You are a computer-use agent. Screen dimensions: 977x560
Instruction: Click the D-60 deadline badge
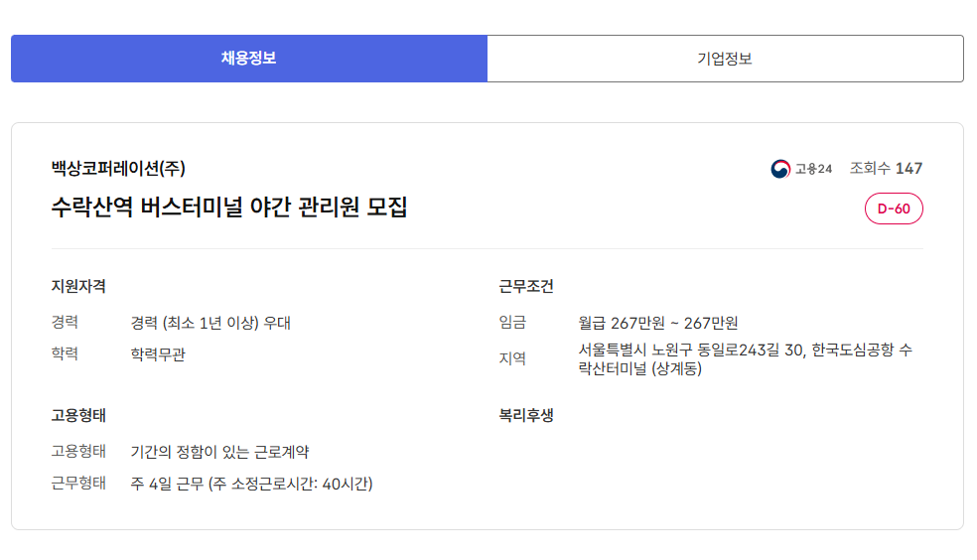point(894,209)
